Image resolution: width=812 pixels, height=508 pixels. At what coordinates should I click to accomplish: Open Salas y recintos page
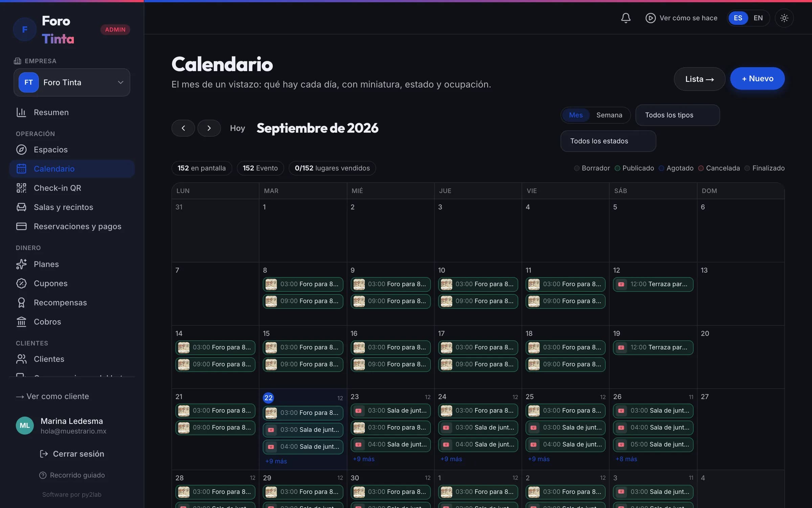[x=72, y=207]
